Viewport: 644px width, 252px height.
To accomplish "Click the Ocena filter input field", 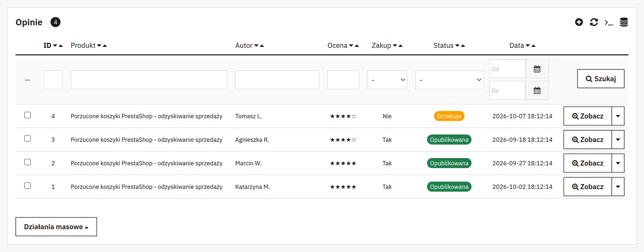I will [343, 80].
